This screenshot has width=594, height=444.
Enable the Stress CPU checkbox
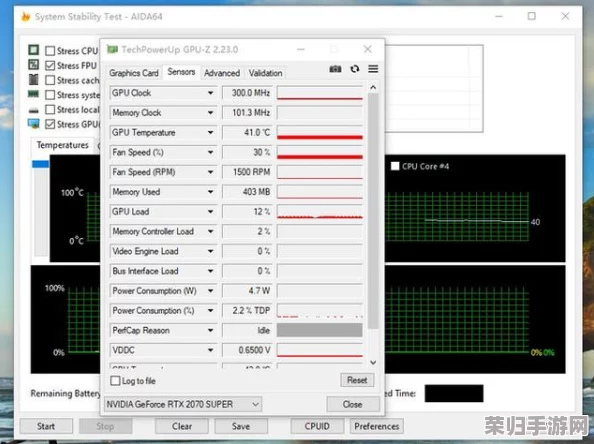point(50,51)
